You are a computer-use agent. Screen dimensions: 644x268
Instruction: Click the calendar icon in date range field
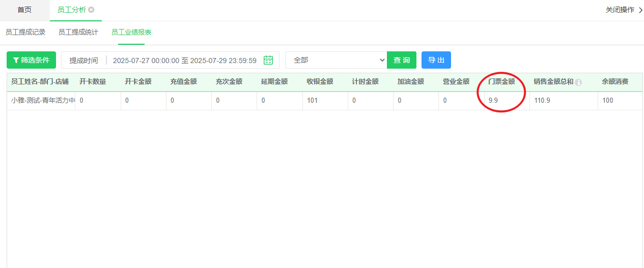point(268,60)
